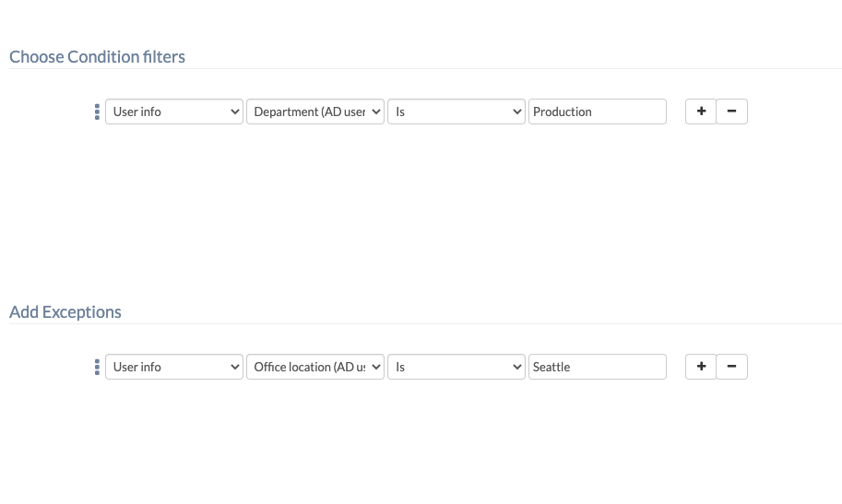842x504 pixels.
Task: Click the Seattle value text field
Action: [x=597, y=367]
